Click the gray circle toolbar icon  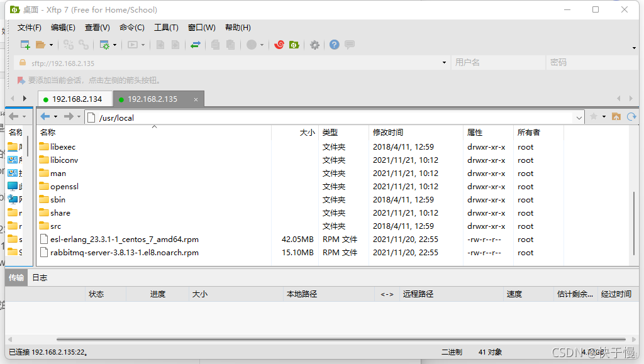[252, 45]
